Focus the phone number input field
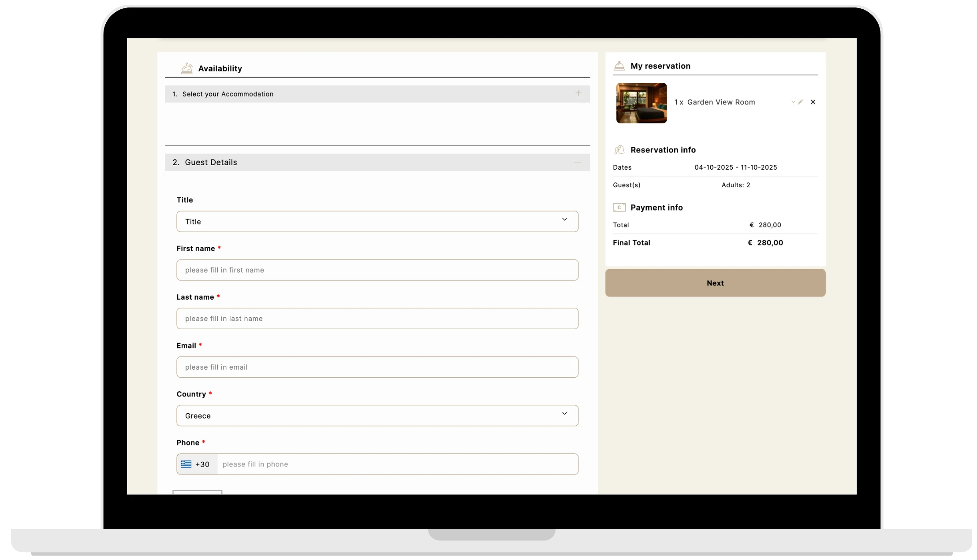Screen dimensions: 977x560 [397, 464]
